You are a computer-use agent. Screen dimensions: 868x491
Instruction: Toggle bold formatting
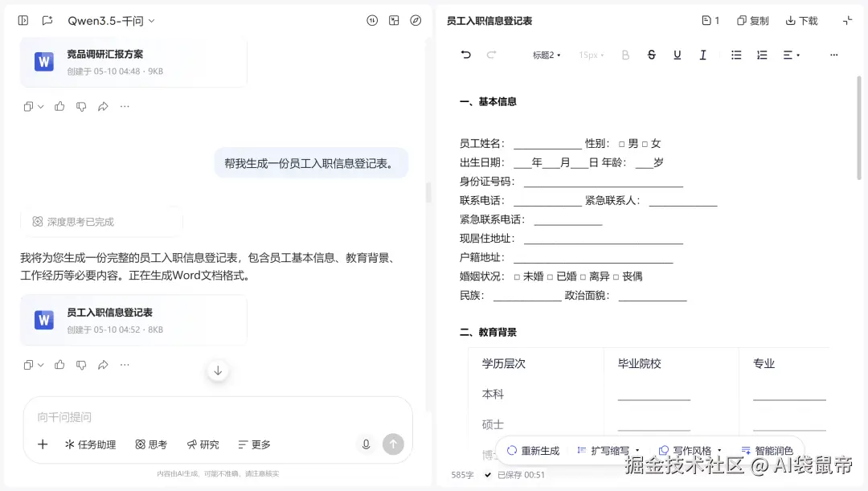point(625,55)
